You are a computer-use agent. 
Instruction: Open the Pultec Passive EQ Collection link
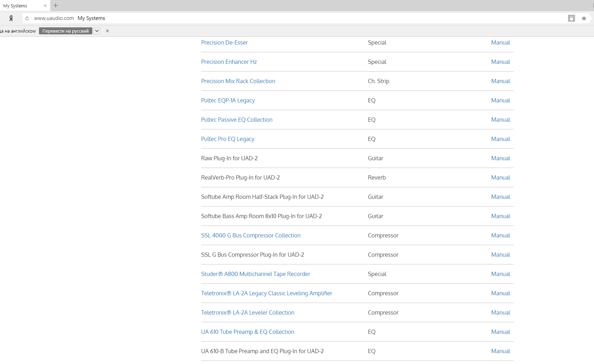[x=237, y=120]
